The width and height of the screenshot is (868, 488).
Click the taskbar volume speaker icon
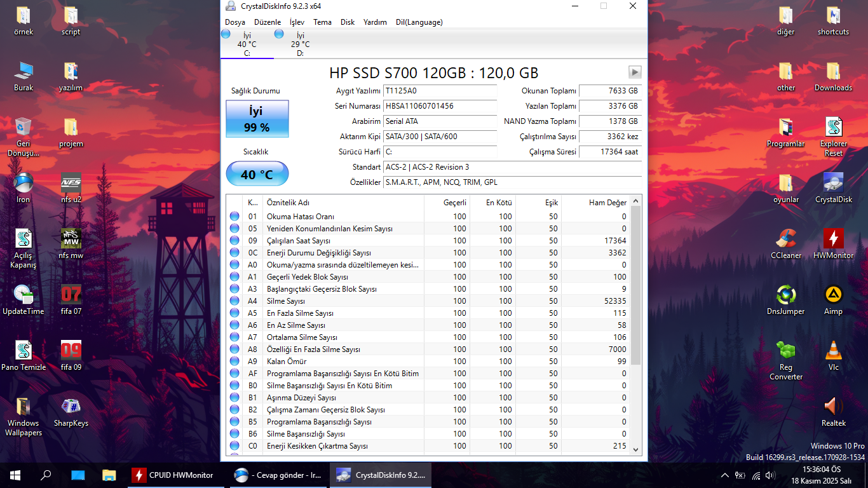(x=770, y=475)
